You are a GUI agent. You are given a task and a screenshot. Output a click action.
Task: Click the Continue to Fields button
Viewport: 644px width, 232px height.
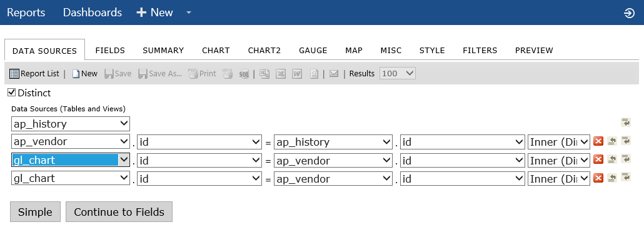tap(119, 212)
